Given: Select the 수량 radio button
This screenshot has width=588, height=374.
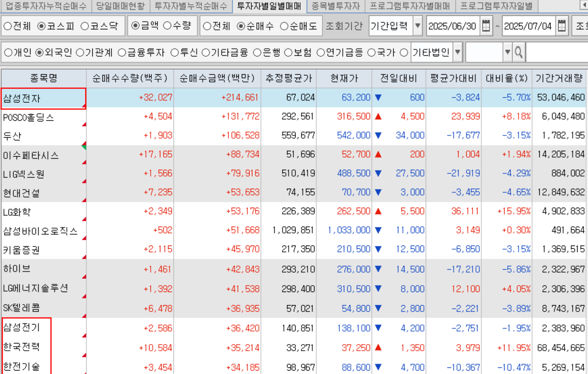Looking at the screenshot, I should point(167,26).
